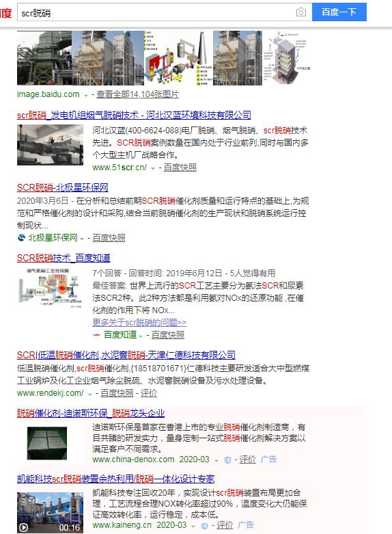Click the www.china-denox.com URL text
This screenshot has width=392, height=534.
tap(133, 459)
